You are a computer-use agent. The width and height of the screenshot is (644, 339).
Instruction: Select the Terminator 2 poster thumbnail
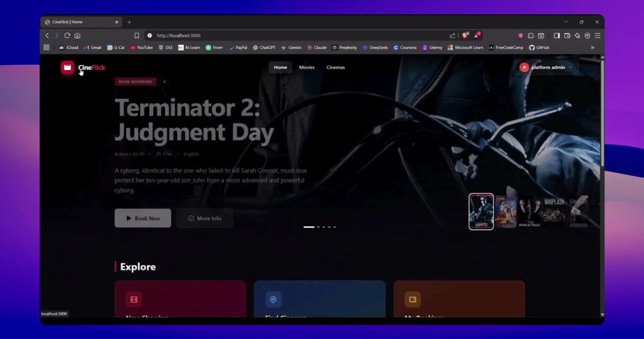coord(481,211)
